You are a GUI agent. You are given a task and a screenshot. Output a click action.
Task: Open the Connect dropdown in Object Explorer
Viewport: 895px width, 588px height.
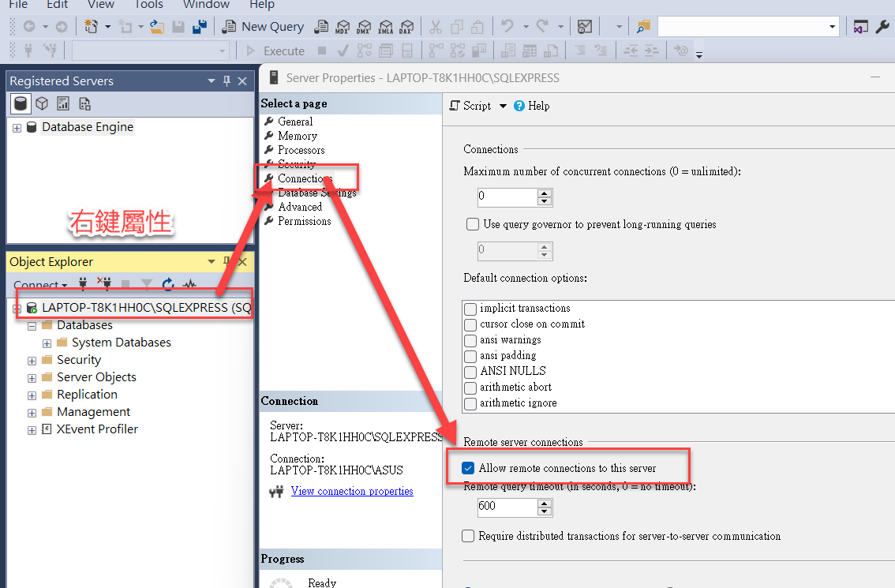click(x=40, y=284)
